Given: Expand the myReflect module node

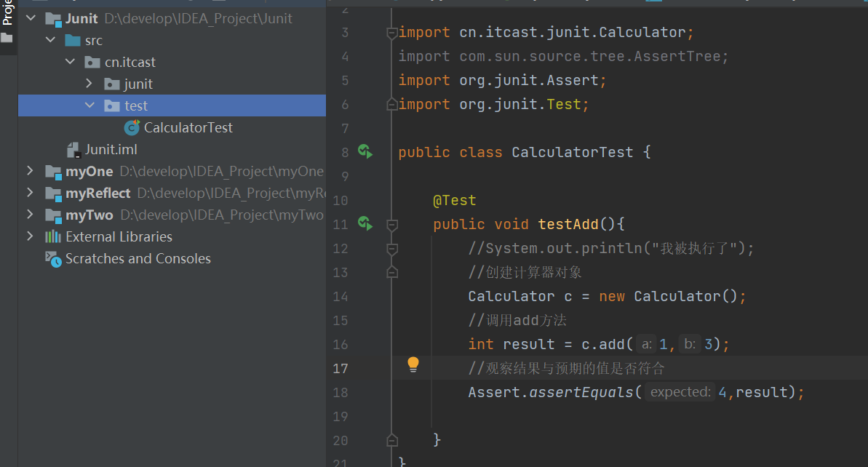Looking at the screenshot, I should tap(30, 193).
